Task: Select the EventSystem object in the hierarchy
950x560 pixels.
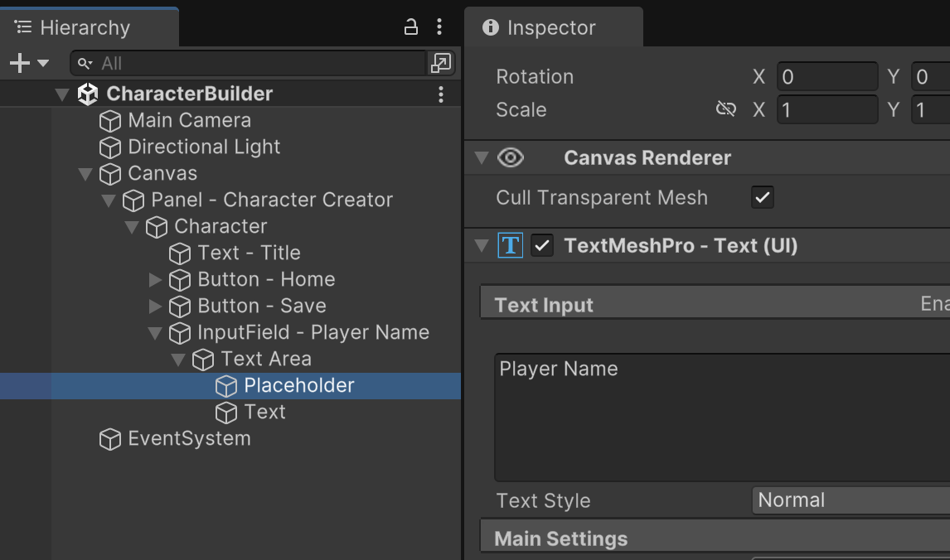Action: pos(188,439)
